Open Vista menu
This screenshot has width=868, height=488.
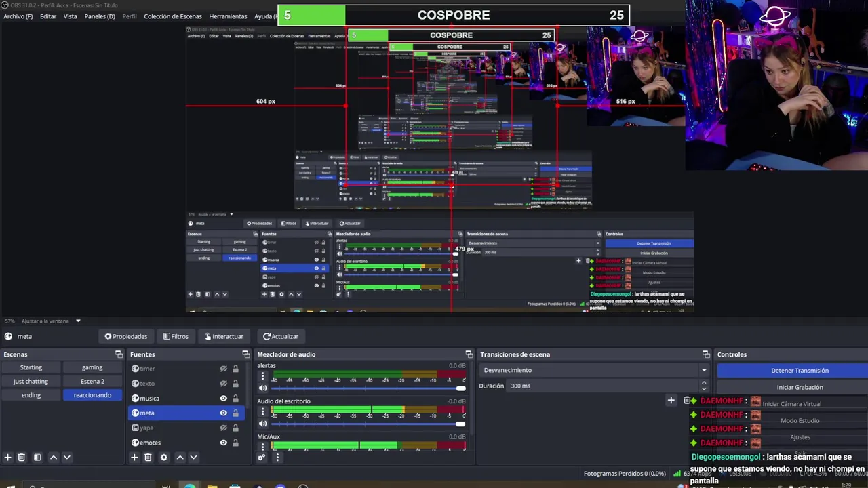pyautogui.click(x=71, y=16)
